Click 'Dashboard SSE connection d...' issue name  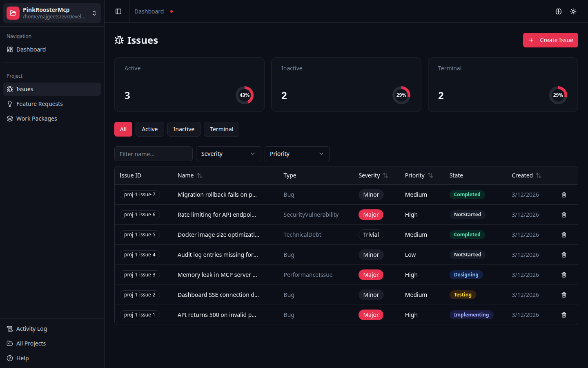[218, 295]
